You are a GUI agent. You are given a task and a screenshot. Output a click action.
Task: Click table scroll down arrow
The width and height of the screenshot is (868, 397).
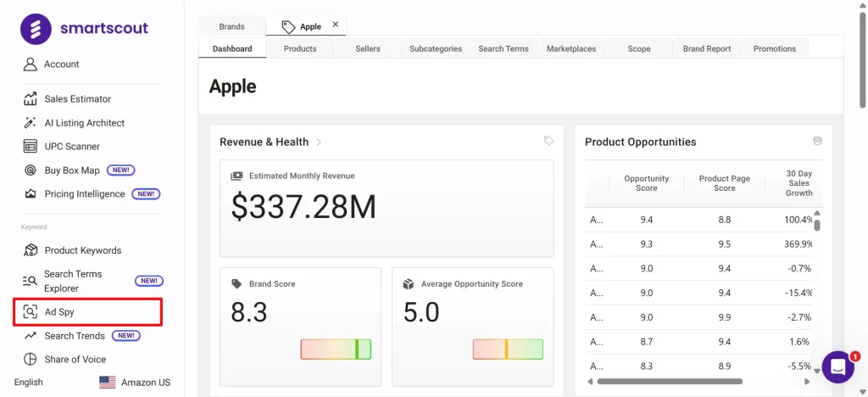point(817,371)
